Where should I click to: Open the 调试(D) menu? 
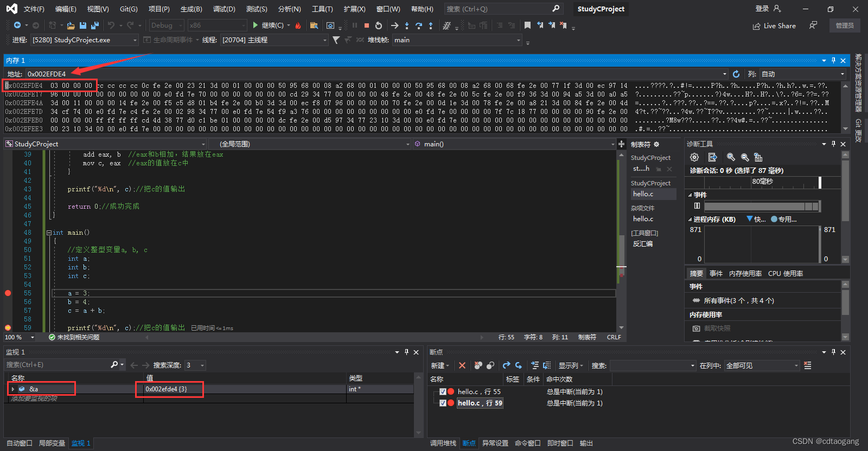pyautogui.click(x=224, y=9)
